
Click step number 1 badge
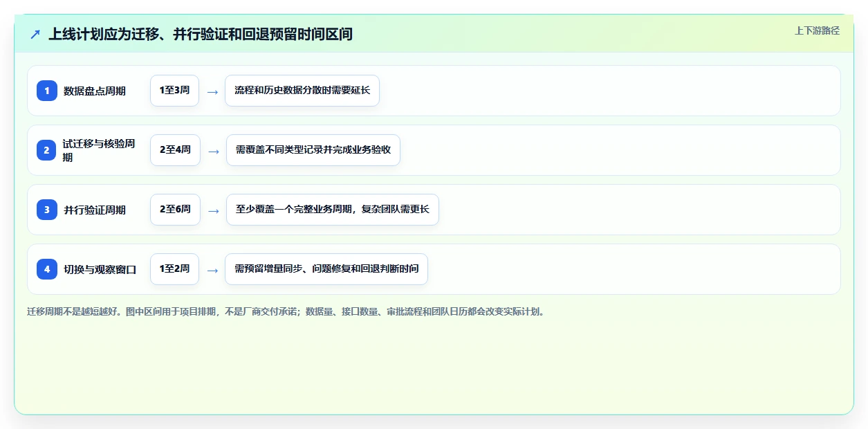click(47, 91)
